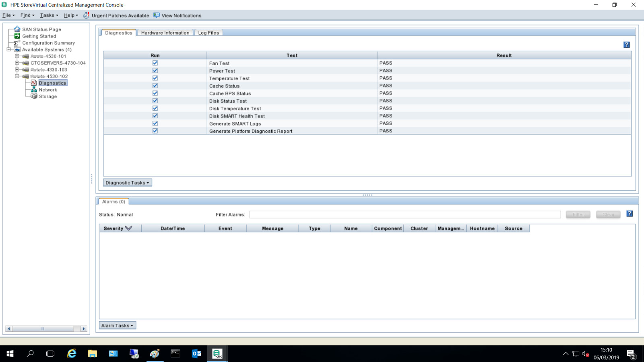This screenshot has width=644, height=362.
Task: Uncheck the Power Test run checkbox
Action: (x=155, y=70)
